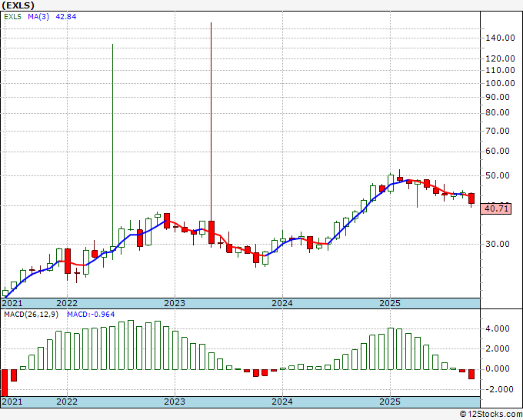Click 2021 on the MACD timeline

12,402
